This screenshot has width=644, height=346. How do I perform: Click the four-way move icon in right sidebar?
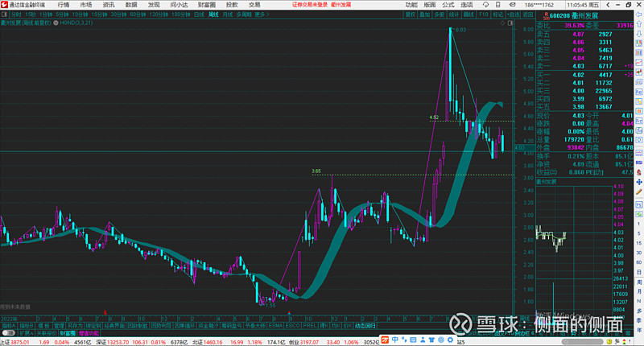[x=639, y=182]
